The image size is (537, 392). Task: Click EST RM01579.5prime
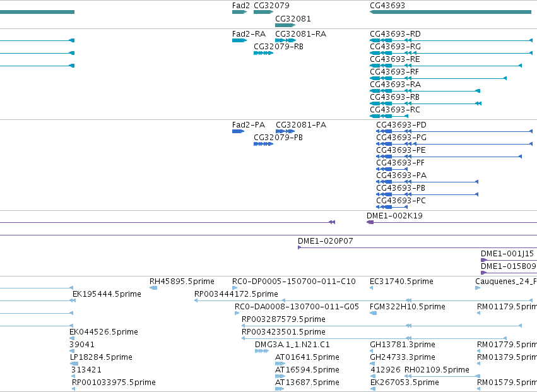(x=507, y=383)
